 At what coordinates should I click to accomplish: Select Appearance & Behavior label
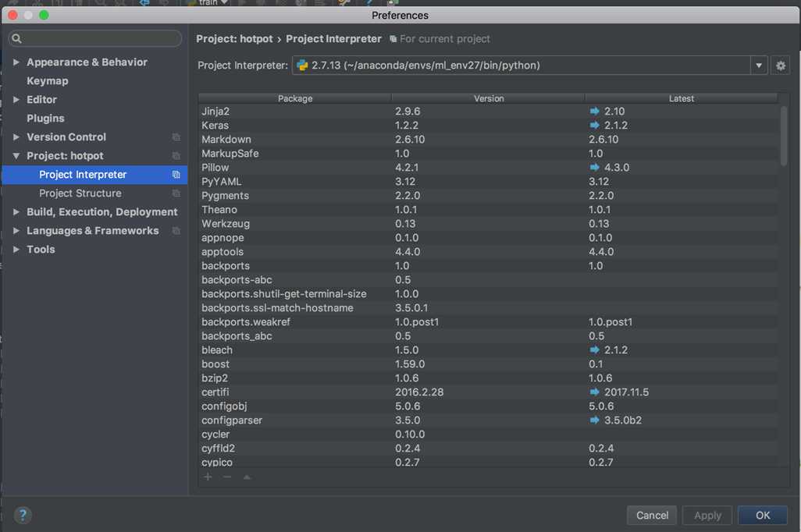coord(87,62)
